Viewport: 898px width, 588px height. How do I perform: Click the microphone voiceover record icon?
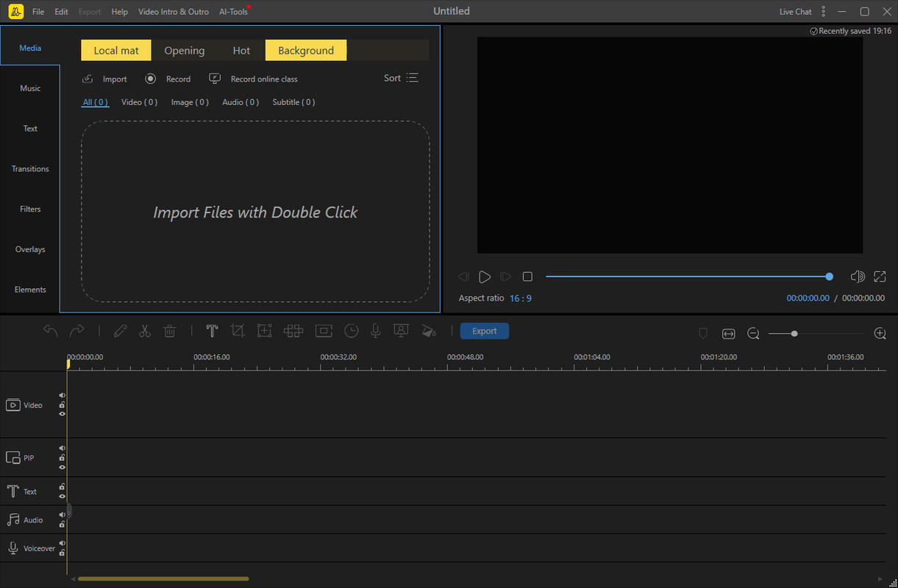point(375,331)
